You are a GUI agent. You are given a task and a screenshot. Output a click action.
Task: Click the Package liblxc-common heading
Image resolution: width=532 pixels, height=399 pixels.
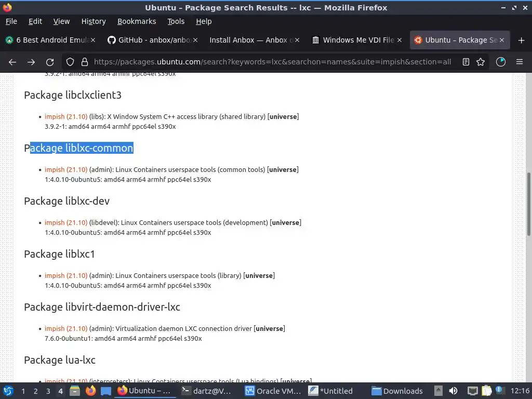(79, 148)
